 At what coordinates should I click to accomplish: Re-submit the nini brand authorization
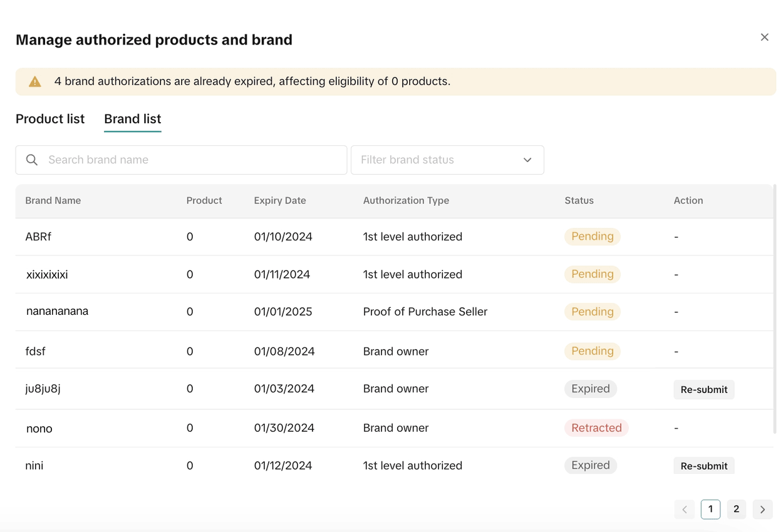coord(703,466)
